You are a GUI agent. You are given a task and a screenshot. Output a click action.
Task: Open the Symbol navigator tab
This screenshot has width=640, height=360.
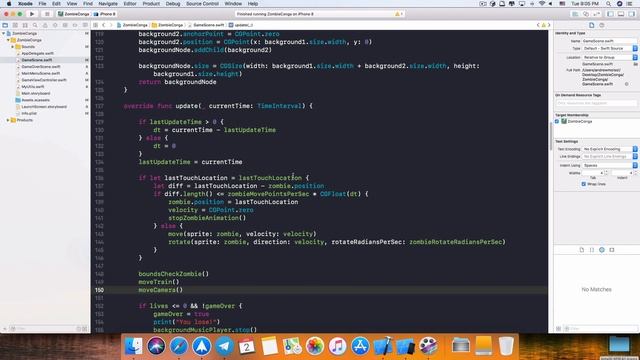click(25, 25)
